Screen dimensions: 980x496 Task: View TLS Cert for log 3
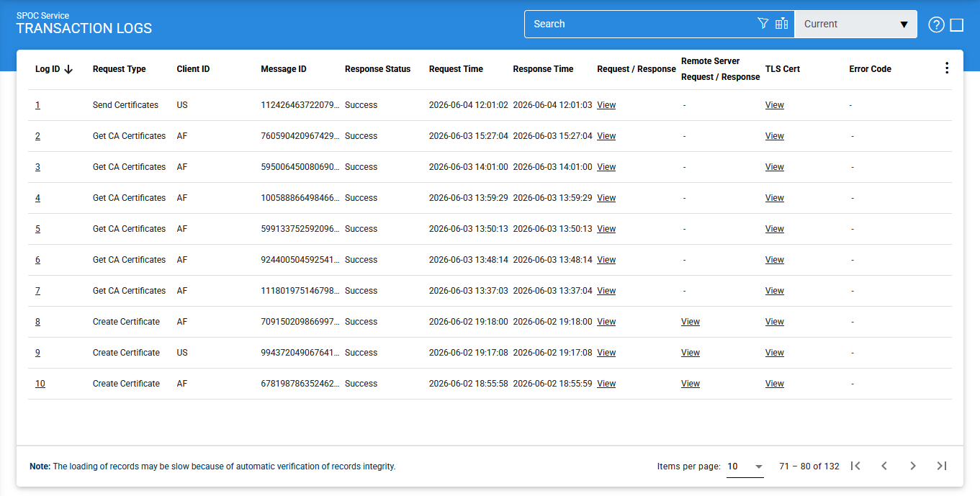pos(775,167)
